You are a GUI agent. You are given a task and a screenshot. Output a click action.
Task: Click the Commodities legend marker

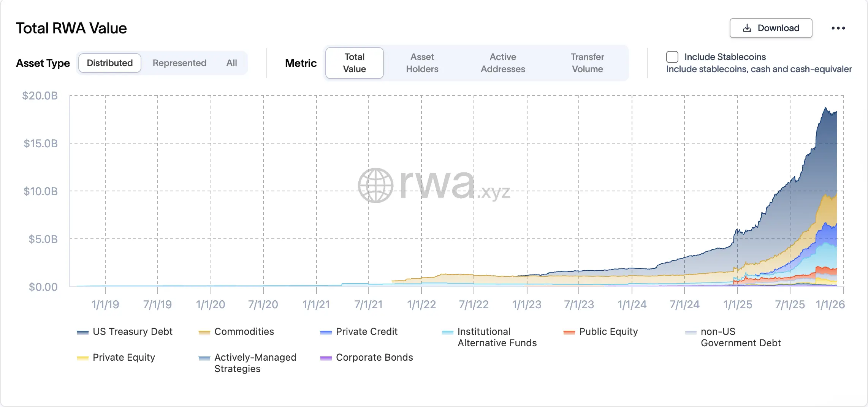[x=203, y=331]
